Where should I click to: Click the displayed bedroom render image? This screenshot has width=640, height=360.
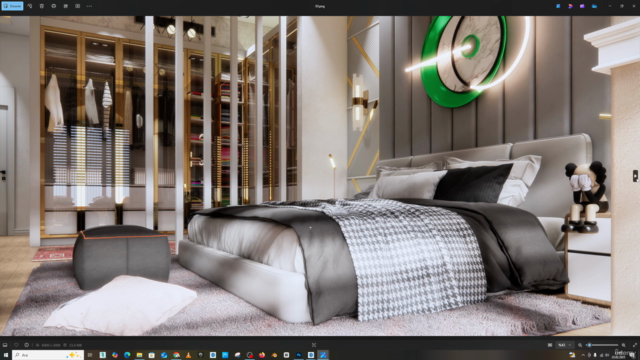coord(320,176)
